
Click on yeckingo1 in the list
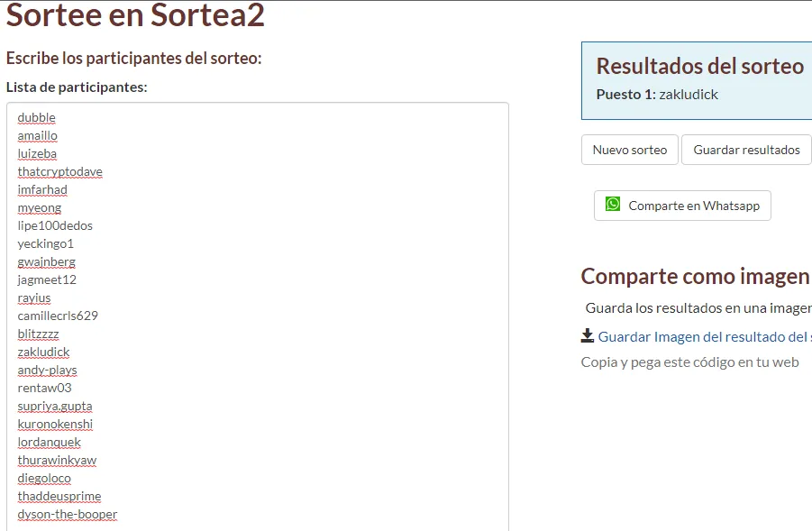click(46, 243)
